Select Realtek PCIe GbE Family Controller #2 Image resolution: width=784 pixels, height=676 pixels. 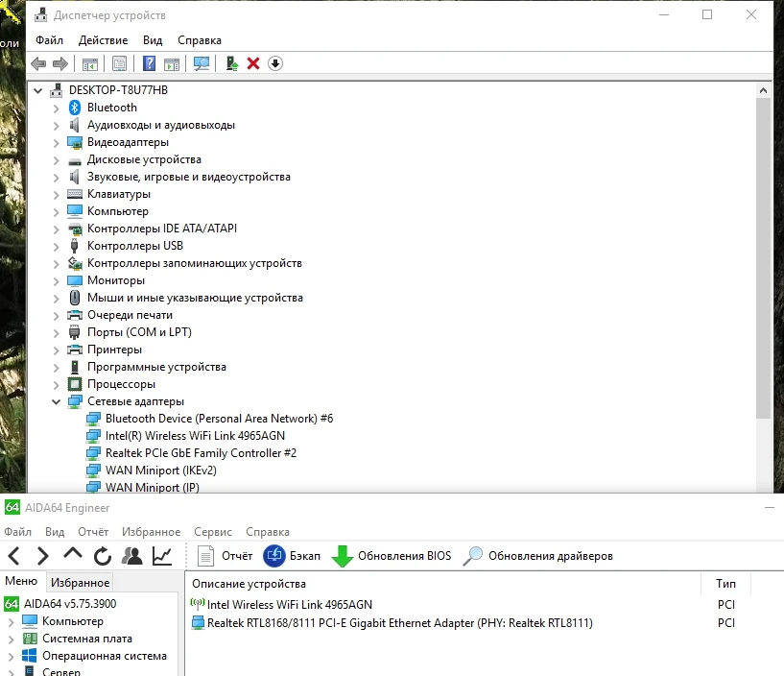coord(201,453)
